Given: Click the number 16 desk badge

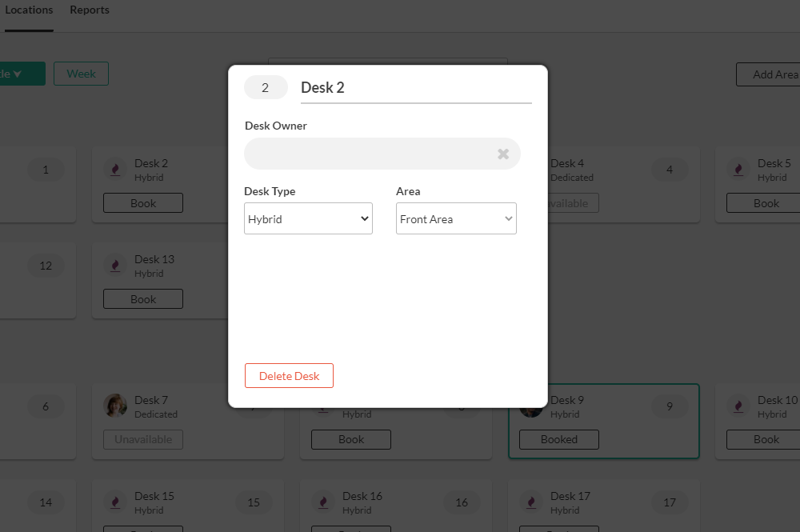Looking at the screenshot, I should [462, 502].
